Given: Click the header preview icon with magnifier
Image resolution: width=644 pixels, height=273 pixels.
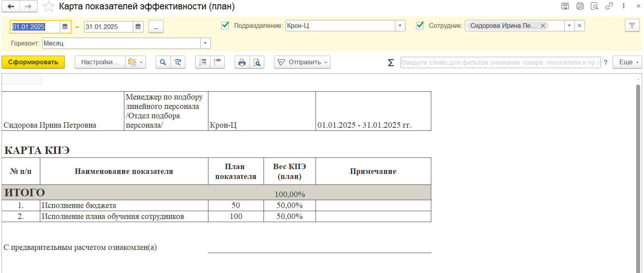Looking at the screenshot, I should click(x=594, y=6).
